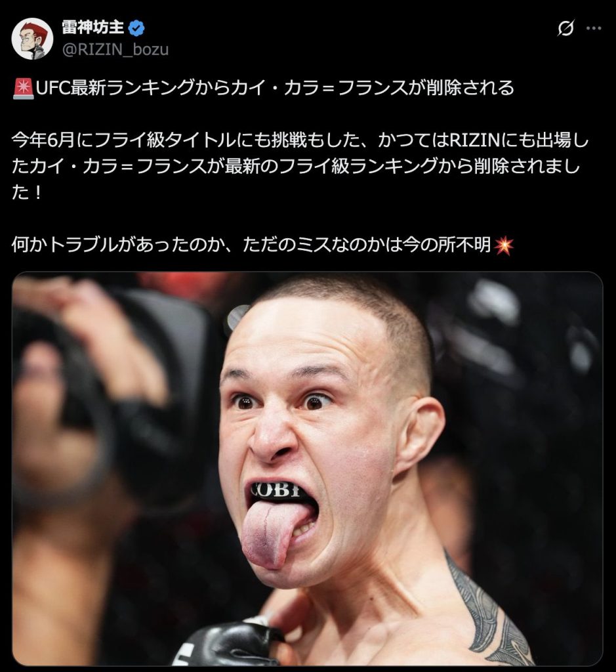
Task: Click the collision explosion emoji
Action: (x=504, y=245)
